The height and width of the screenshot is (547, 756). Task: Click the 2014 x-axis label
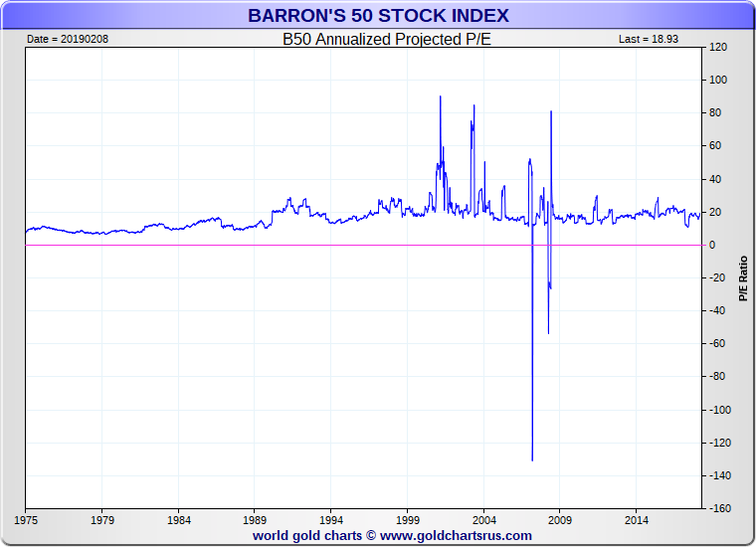(637, 520)
